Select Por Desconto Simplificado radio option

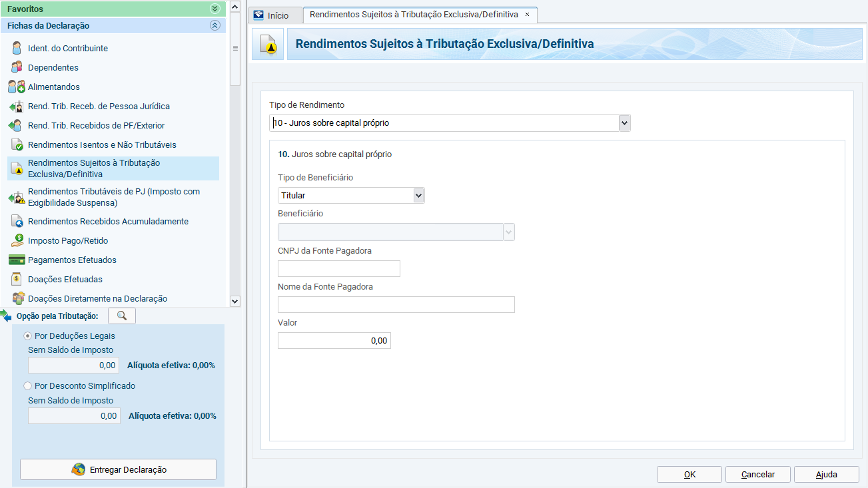[27, 385]
